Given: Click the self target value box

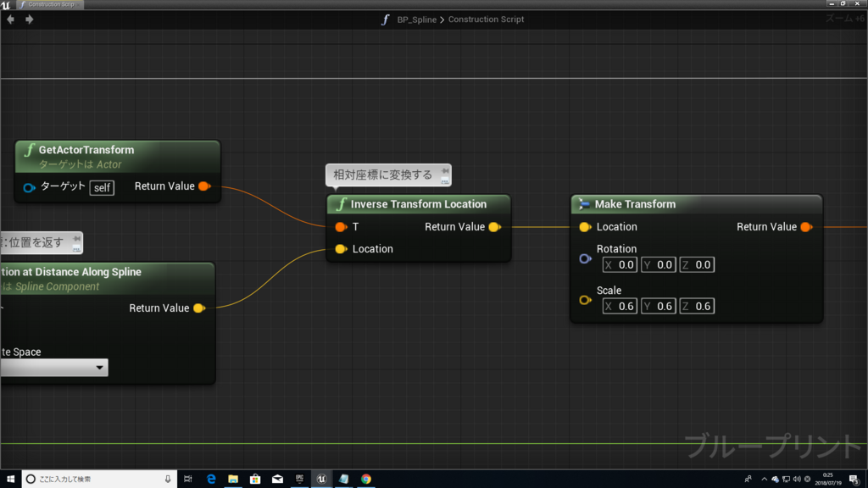Looking at the screenshot, I should coord(102,187).
